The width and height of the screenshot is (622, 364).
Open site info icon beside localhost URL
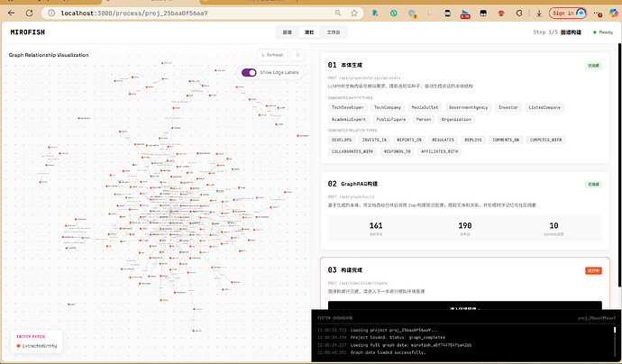coord(51,14)
